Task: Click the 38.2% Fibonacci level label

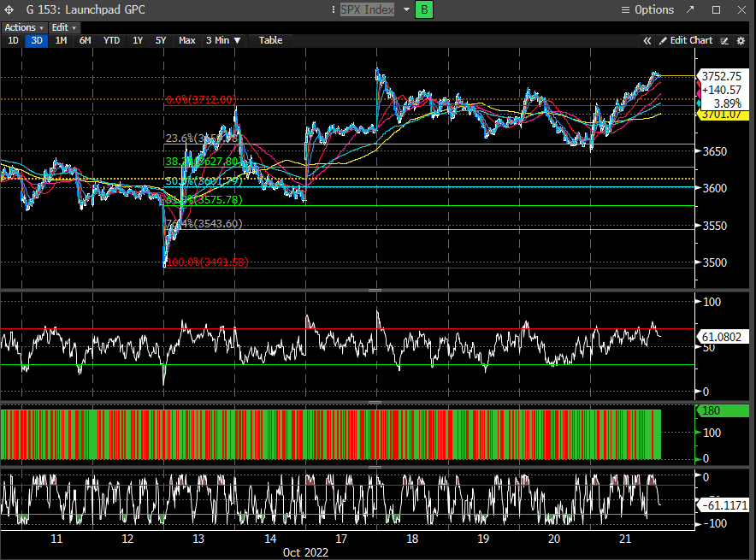Action: pos(203,162)
